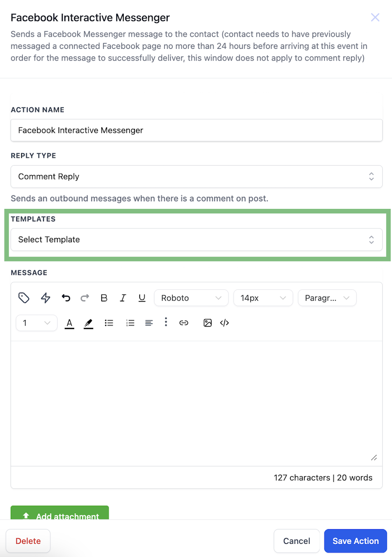Insert a numbered list
Screen dimensions: 392x557
[x=130, y=323]
